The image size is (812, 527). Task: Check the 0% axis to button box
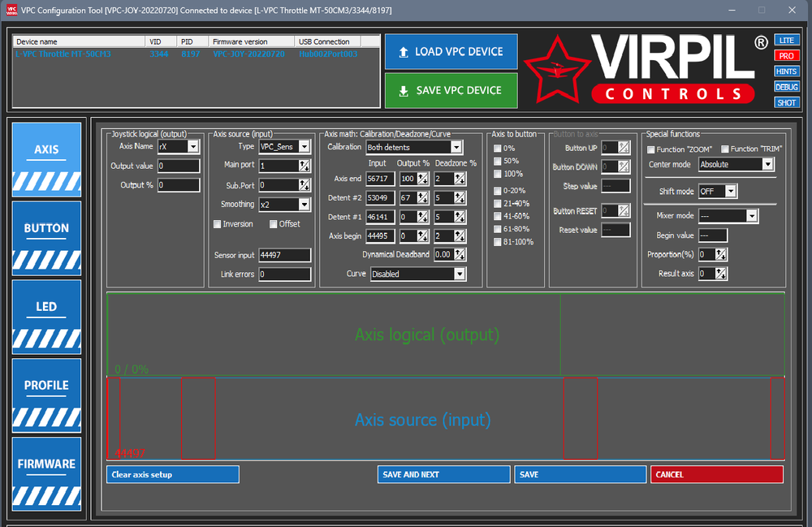pyautogui.click(x=498, y=148)
